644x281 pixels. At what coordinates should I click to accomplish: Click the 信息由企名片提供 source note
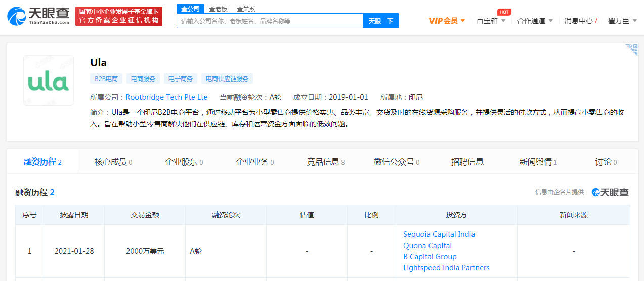click(x=560, y=192)
